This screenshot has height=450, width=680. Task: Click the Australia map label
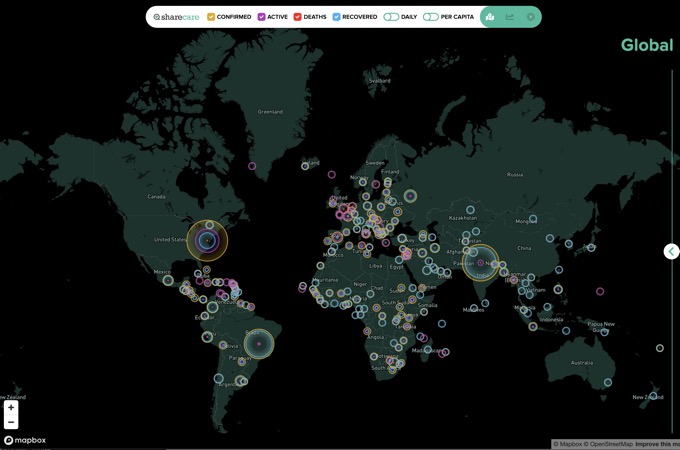(x=582, y=363)
